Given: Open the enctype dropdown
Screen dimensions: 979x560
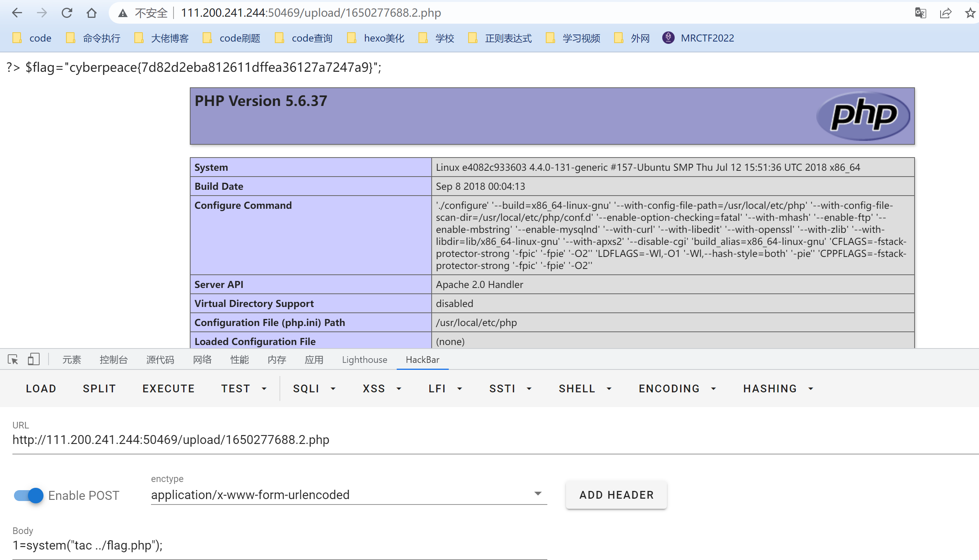Looking at the screenshot, I should 349,495.
